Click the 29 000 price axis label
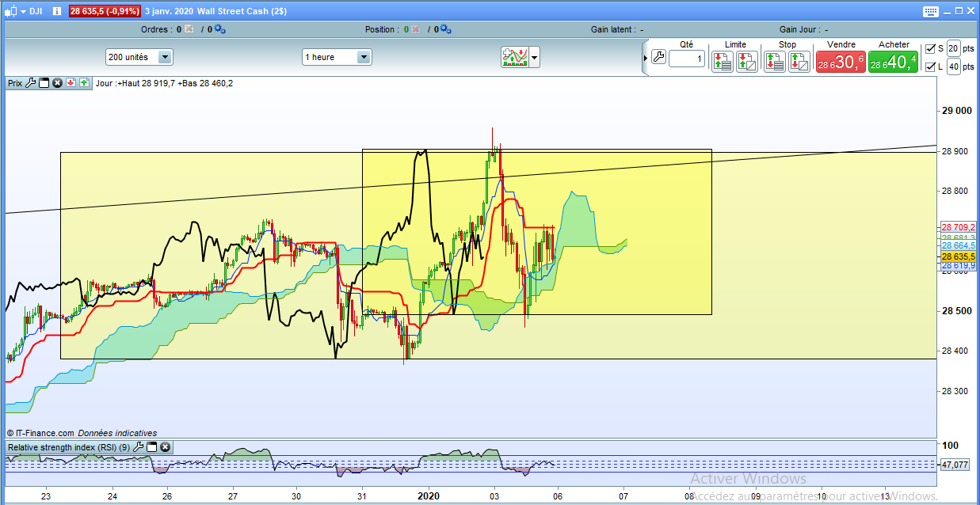The width and height of the screenshot is (980, 505). (x=955, y=111)
